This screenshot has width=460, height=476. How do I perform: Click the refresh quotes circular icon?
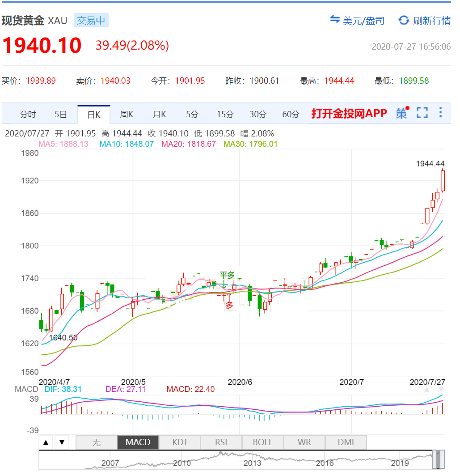[404, 20]
